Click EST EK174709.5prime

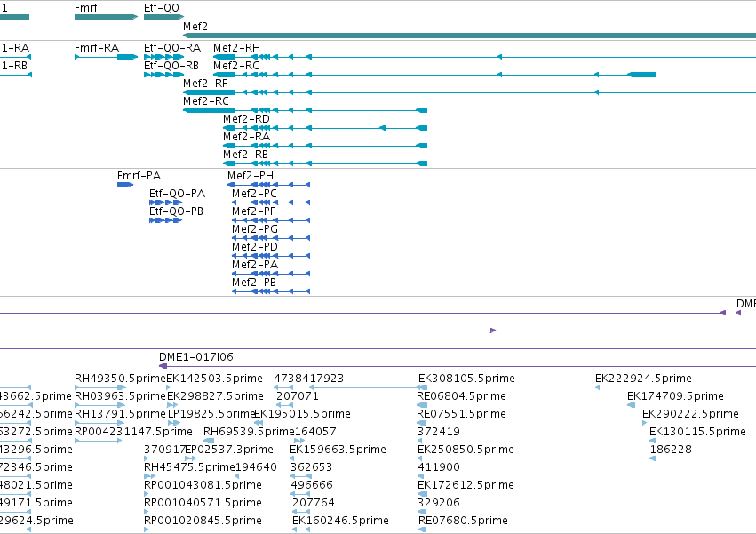point(675,396)
